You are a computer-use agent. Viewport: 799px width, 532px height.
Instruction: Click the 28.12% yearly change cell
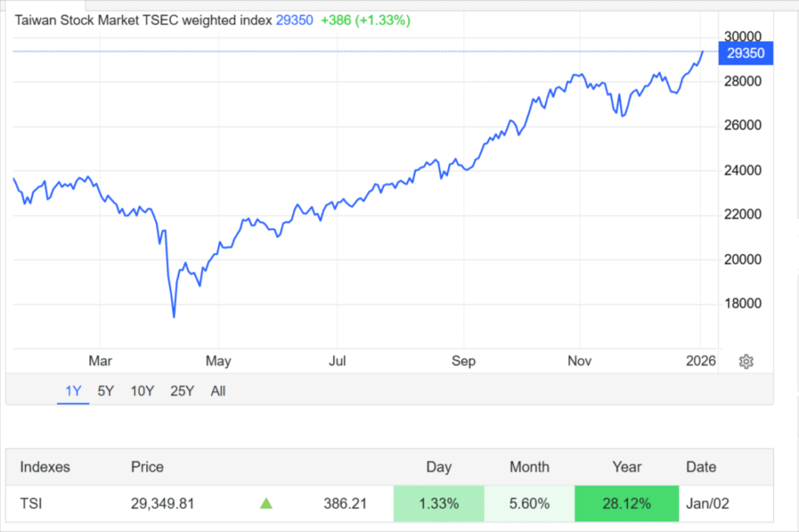[x=627, y=504]
